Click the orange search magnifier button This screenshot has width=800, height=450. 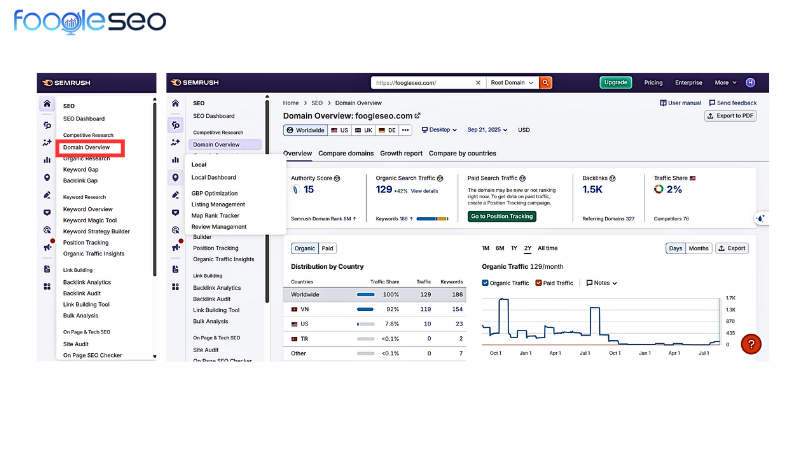(546, 83)
